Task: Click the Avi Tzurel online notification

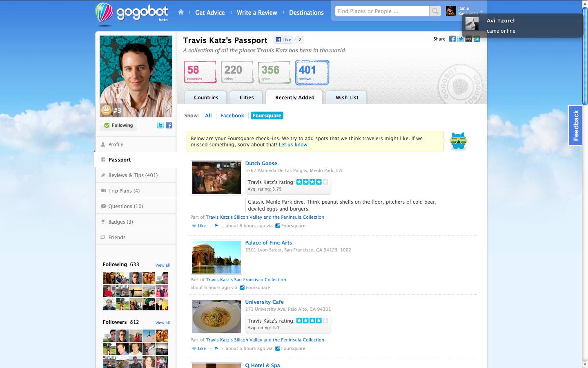Action: [522, 26]
